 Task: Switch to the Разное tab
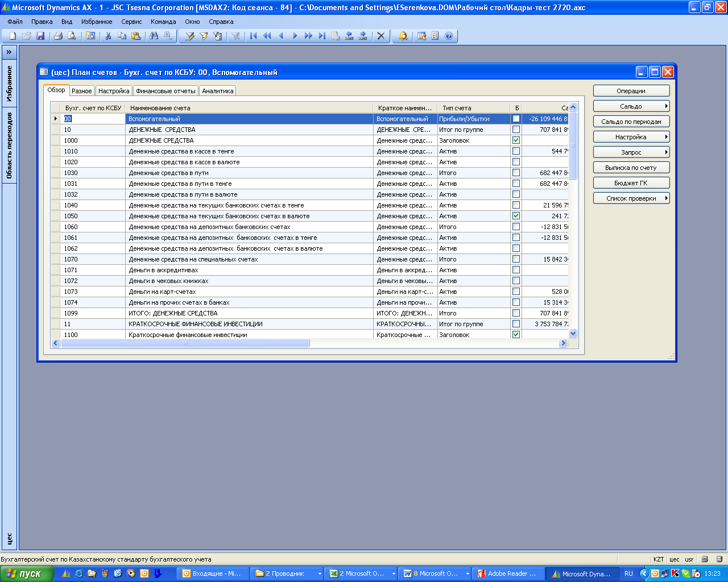pos(82,91)
